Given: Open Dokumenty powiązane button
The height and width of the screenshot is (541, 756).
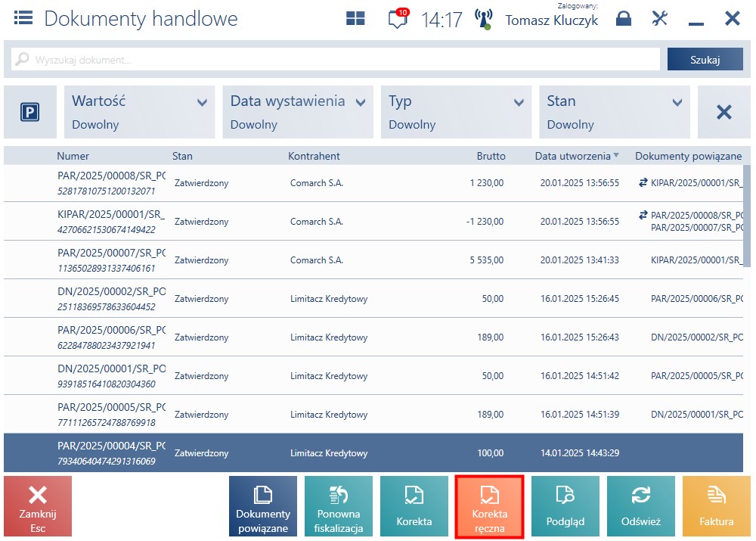Looking at the screenshot, I should (x=263, y=506).
